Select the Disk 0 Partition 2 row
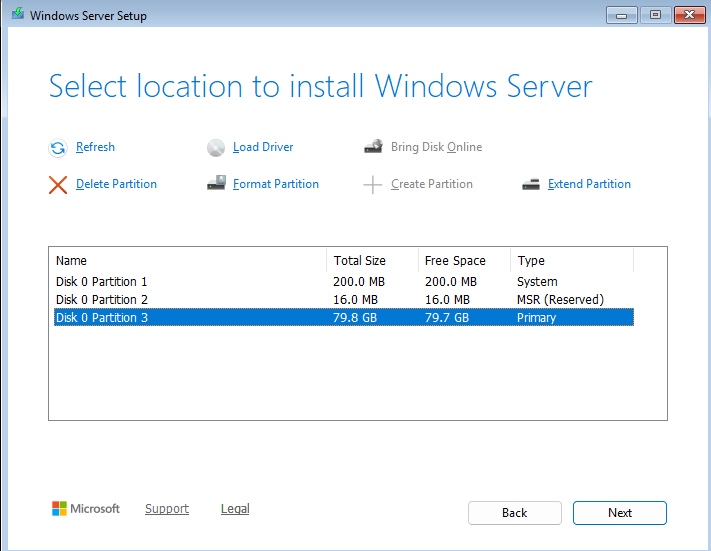The height and width of the screenshot is (551, 711). (x=344, y=300)
